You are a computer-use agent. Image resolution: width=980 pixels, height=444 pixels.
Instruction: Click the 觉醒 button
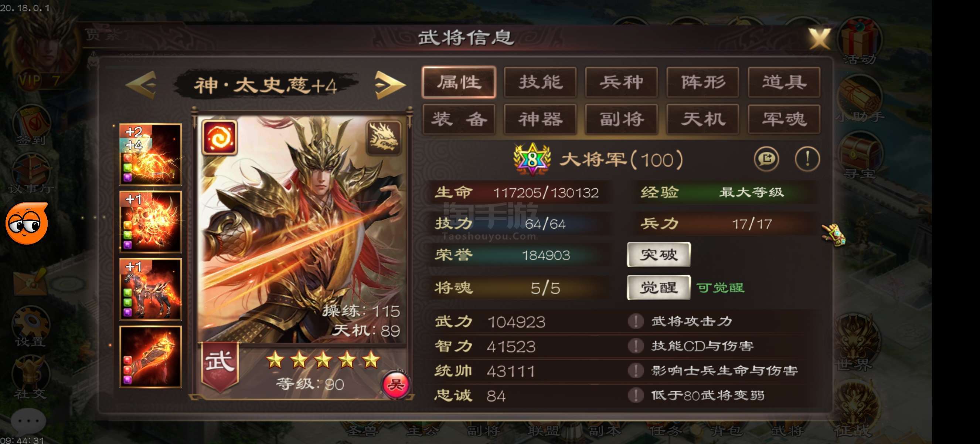pos(659,287)
